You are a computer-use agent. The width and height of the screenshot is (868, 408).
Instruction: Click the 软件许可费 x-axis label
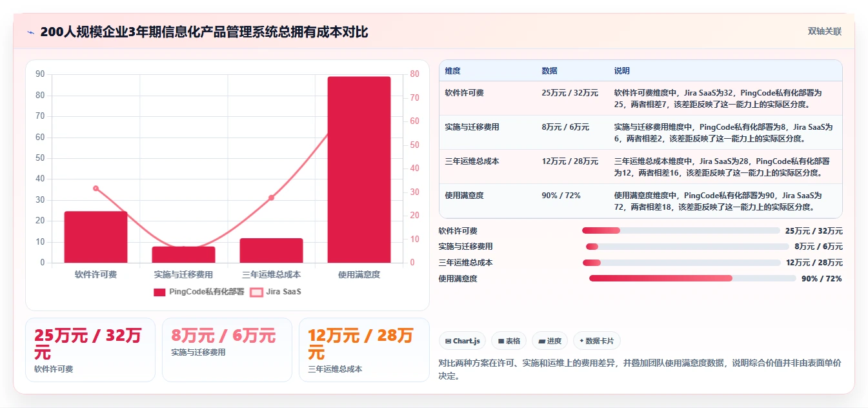click(x=96, y=274)
